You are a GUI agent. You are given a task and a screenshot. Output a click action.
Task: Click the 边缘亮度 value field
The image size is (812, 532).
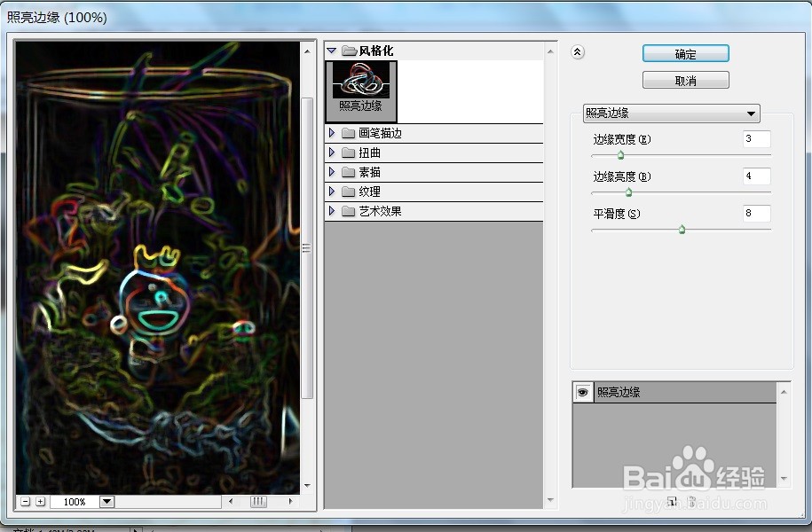757,176
